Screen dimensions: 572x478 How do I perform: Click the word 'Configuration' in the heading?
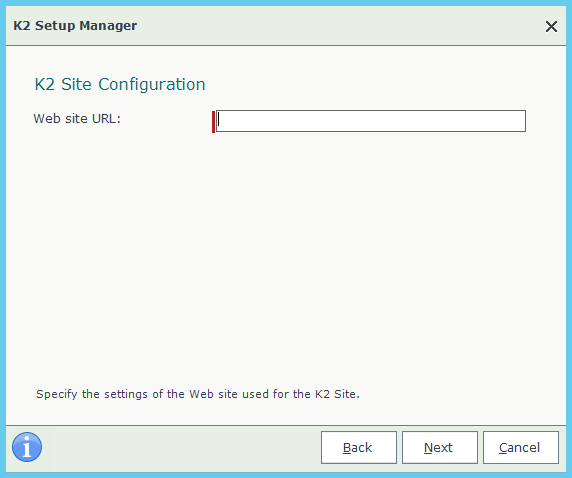pos(152,85)
